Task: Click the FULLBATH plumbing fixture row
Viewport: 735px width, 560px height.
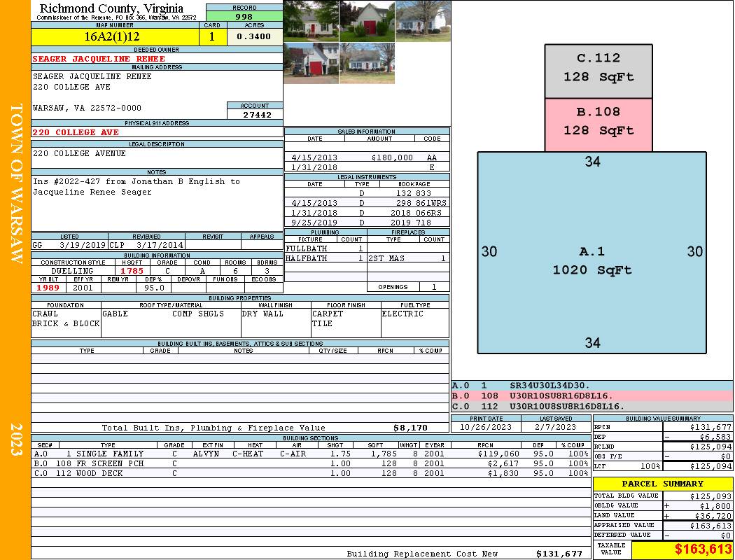Action: 325,248
